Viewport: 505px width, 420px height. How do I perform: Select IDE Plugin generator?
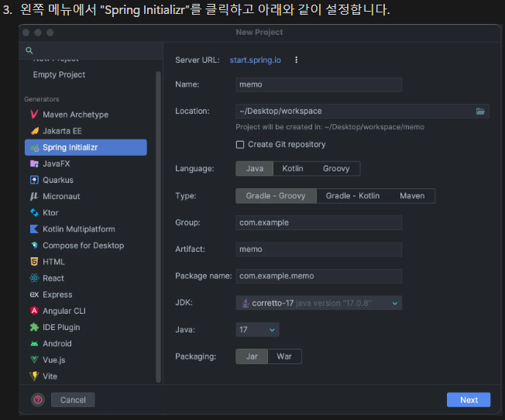pos(86,327)
